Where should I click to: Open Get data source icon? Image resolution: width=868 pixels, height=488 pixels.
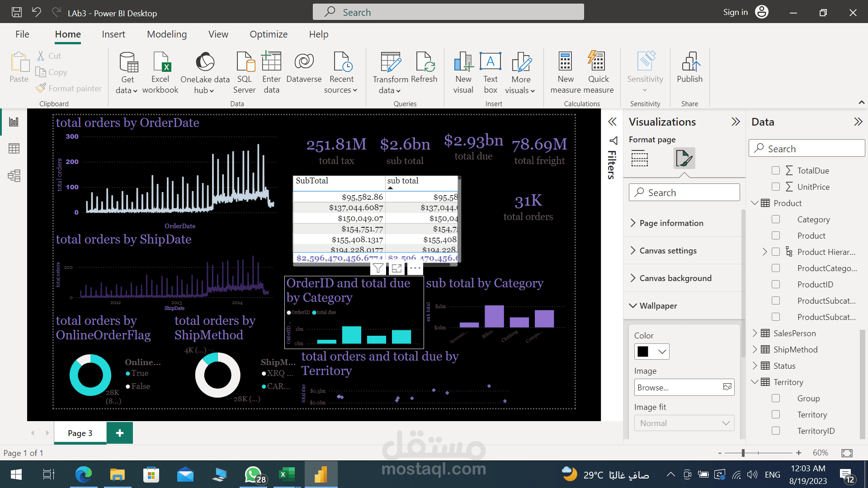(x=128, y=62)
